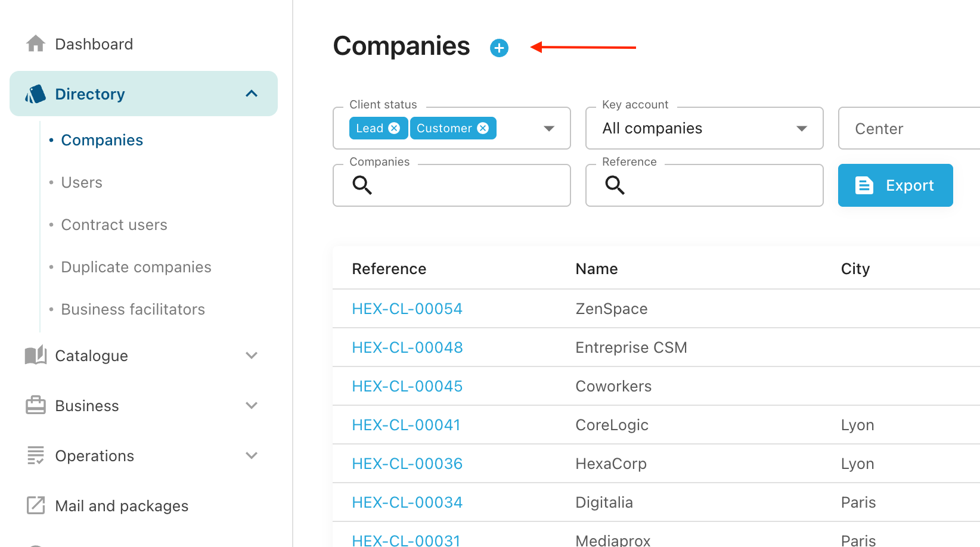Click the Export button
The width and height of the screenshot is (980, 547).
pos(895,185)
